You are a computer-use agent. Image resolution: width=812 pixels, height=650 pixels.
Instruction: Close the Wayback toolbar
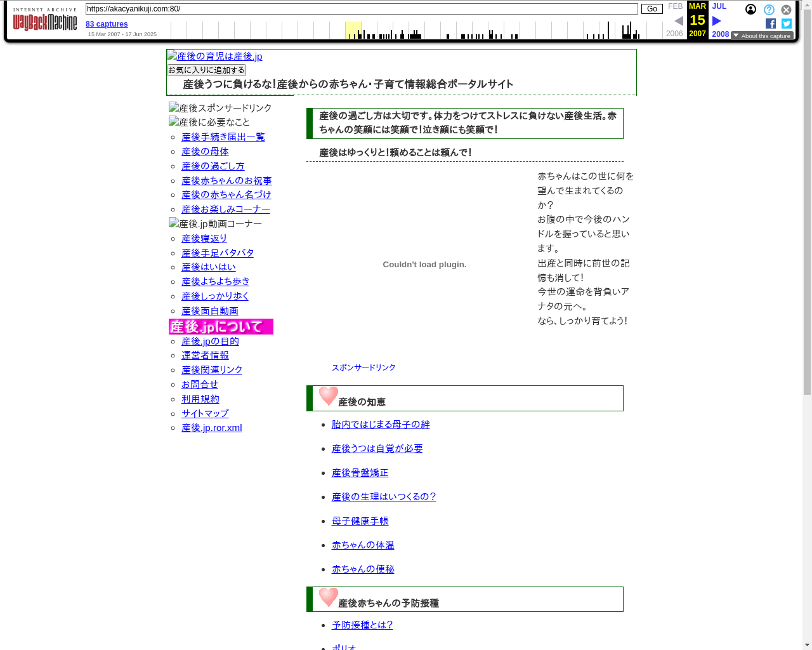(x=786, y=10)
